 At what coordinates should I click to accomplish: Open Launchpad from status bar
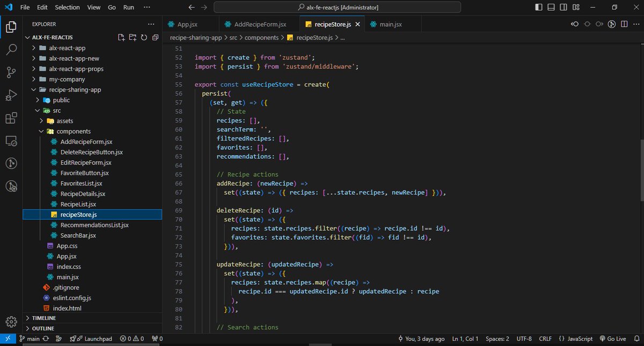point(91,339)
